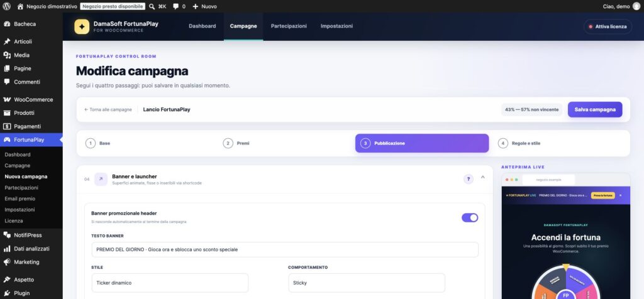Click Ciao, demo account text

(x=616, y=6)
